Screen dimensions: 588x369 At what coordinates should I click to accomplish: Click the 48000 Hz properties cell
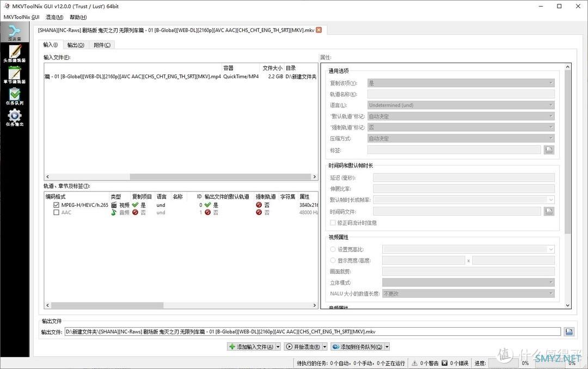tap(308, 212)
